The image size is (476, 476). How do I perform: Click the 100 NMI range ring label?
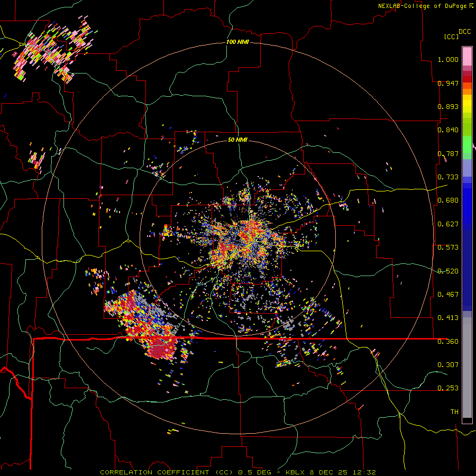pyautogui.click(x=237, y=42)
